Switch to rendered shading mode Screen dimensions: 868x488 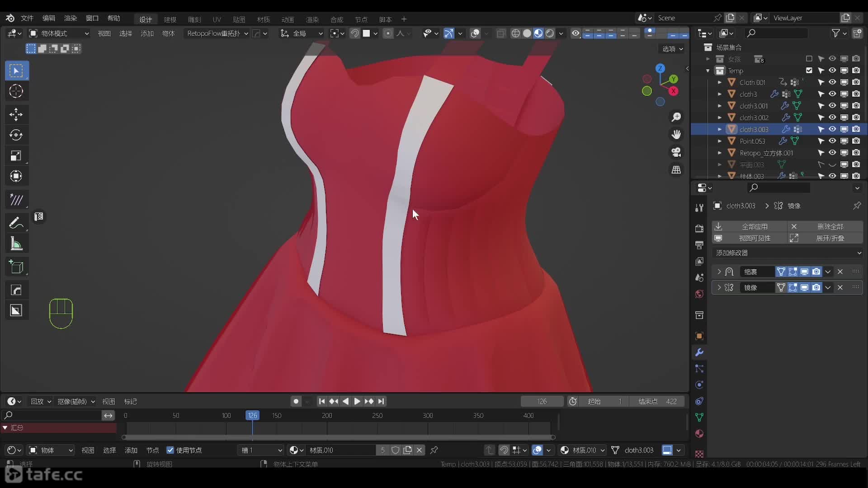(550, 33)
